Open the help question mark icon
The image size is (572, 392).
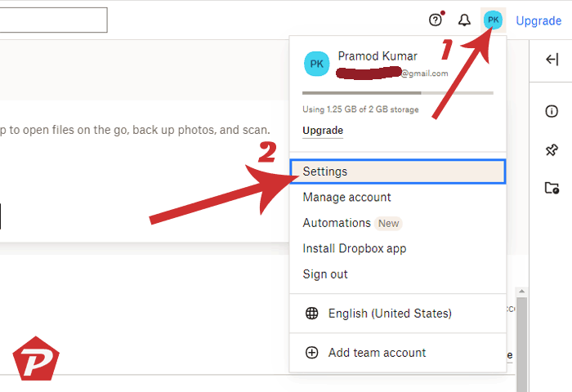tap(436, 20)
